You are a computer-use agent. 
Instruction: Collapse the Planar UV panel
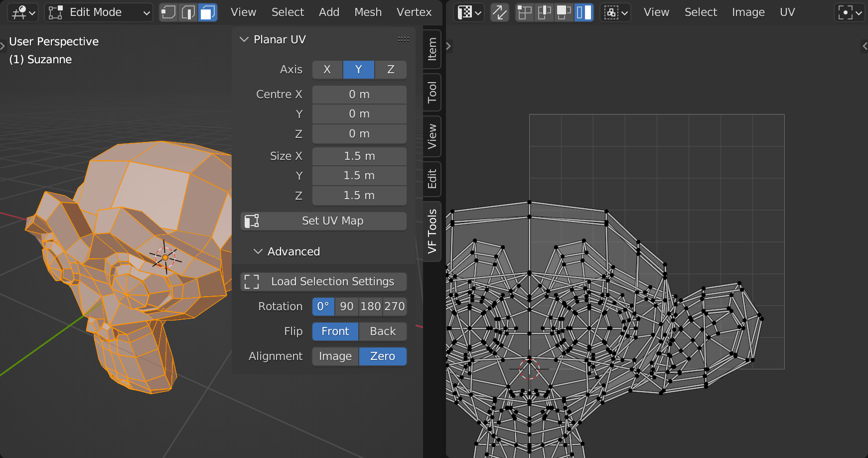[244, 39]
